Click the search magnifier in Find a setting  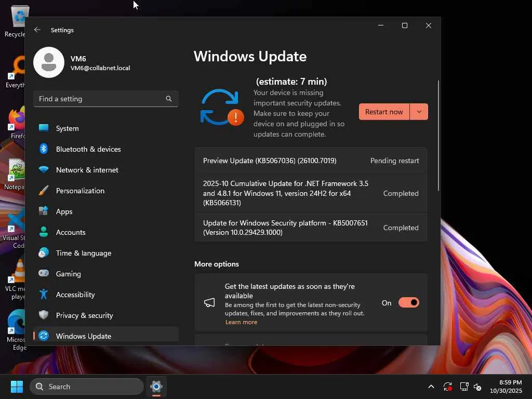[169, 99]
